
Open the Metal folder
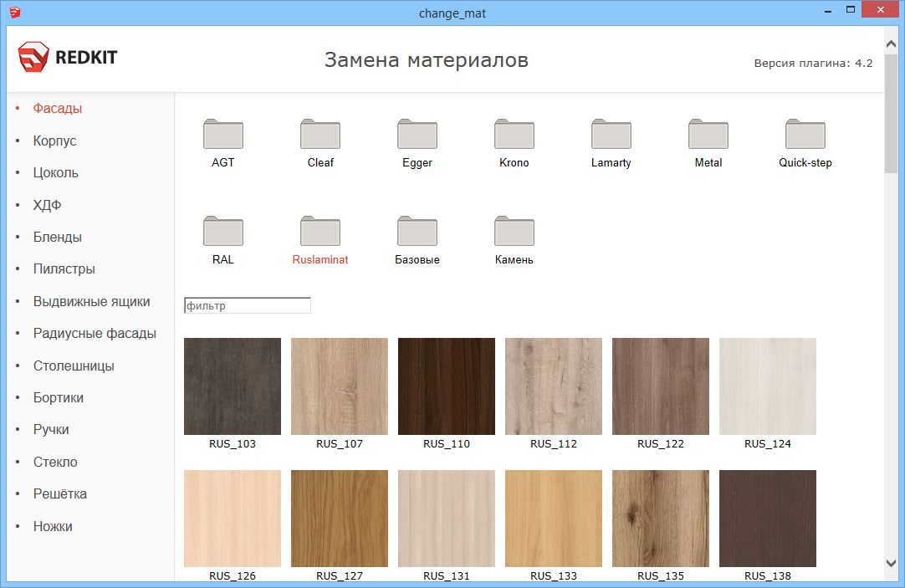[x=708, y=143]
